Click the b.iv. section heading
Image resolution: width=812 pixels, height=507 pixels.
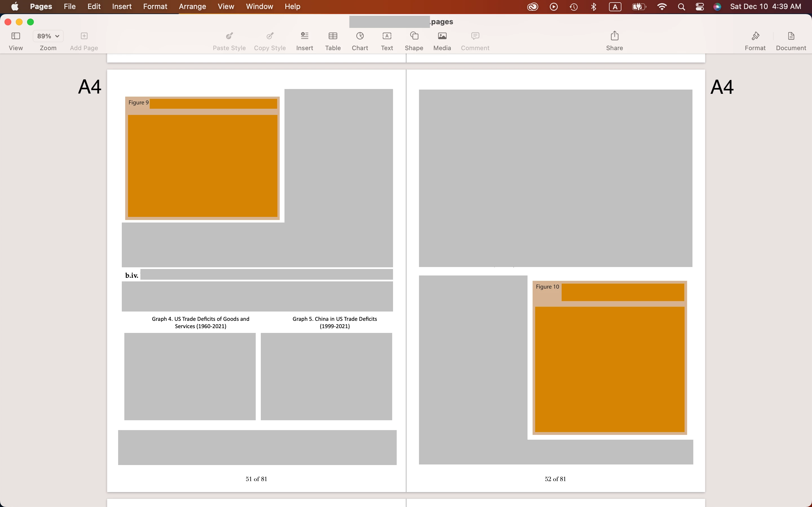pyautogui.click(x=132, y=275)
